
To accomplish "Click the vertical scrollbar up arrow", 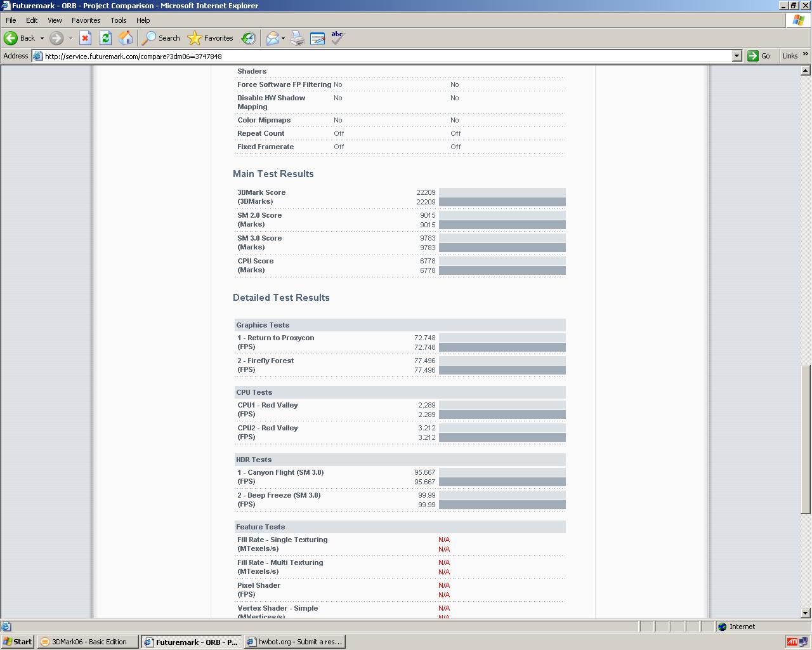I will click(806, 70).
